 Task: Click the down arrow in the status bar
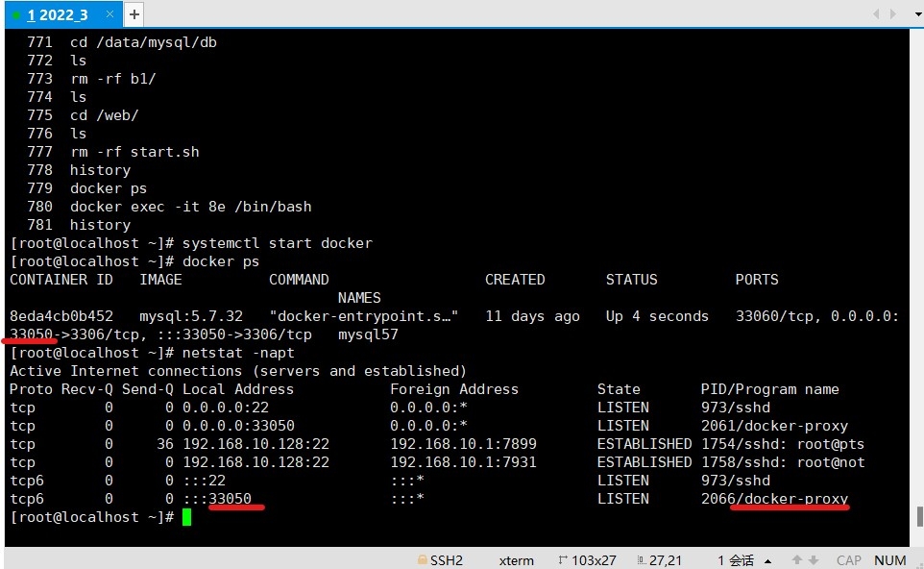point(814,560)
